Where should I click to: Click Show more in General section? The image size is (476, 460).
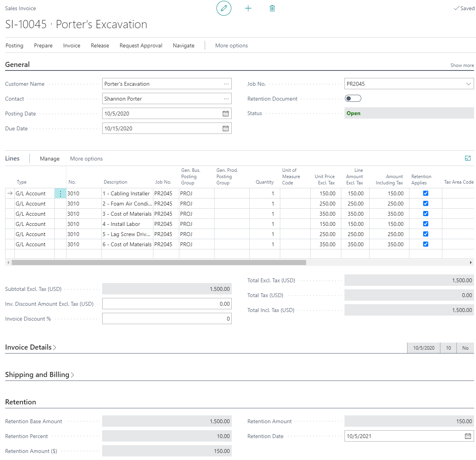(x=462, y=65)
